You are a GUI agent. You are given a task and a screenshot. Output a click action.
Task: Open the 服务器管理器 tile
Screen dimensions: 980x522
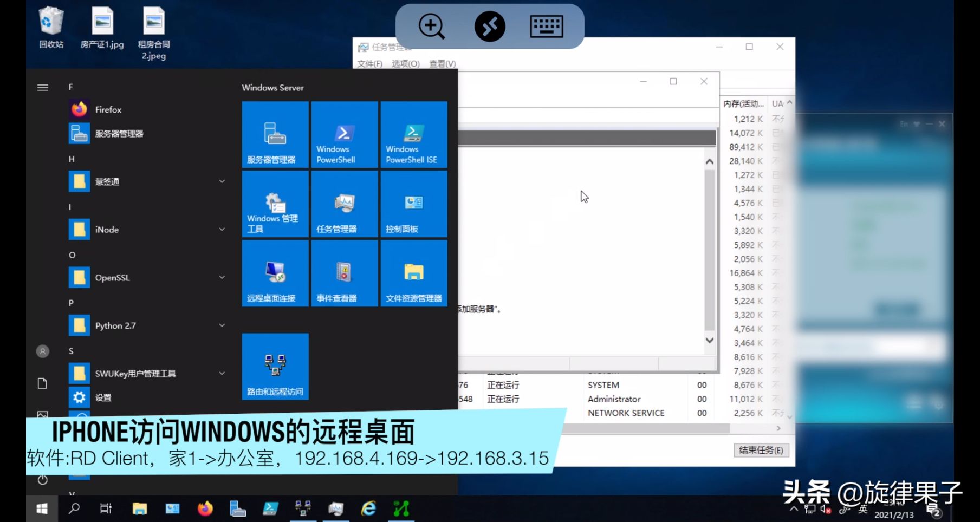click(x=275, y=134)
